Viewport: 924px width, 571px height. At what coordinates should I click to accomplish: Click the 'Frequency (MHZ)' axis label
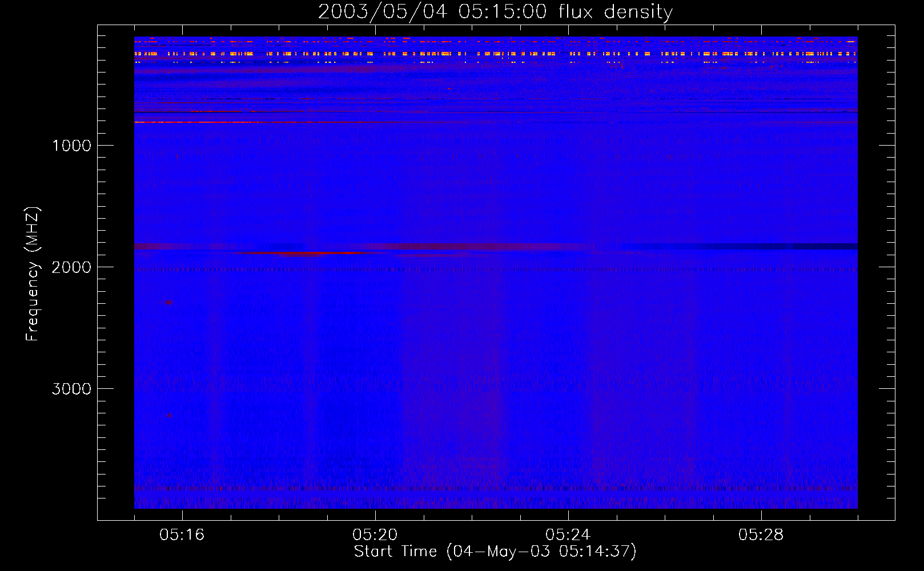(32, 274)
